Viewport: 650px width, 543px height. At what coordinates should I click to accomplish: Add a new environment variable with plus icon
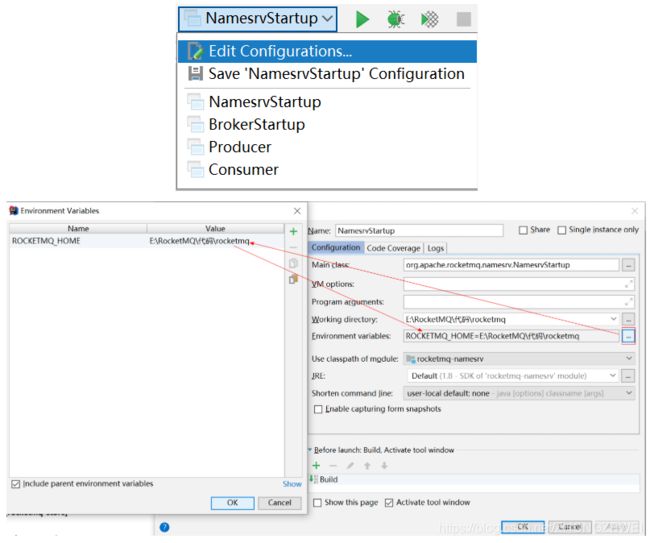point(293,231)
